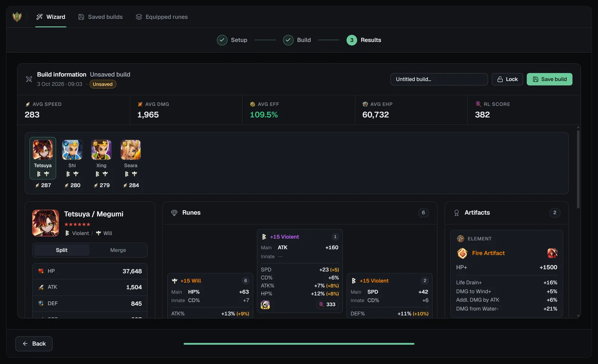598x364 pixels.
Task: Click the AVG SPEED lightning icon
Action: pos(27,104)
